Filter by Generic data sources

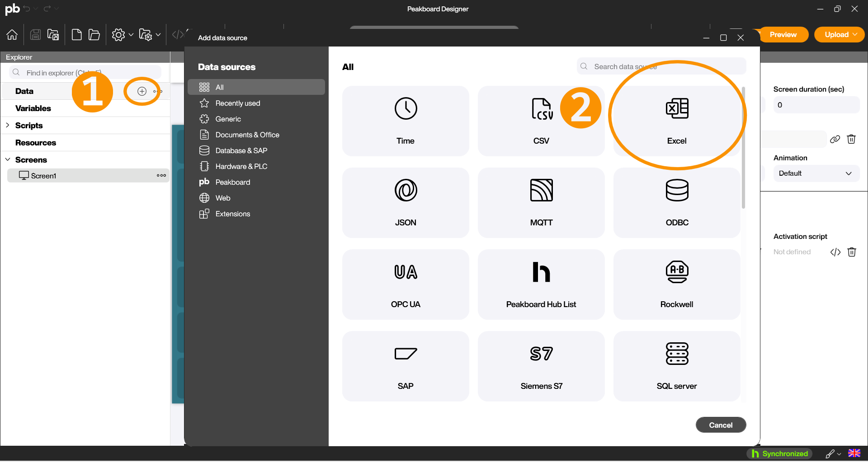pos(256,119)
